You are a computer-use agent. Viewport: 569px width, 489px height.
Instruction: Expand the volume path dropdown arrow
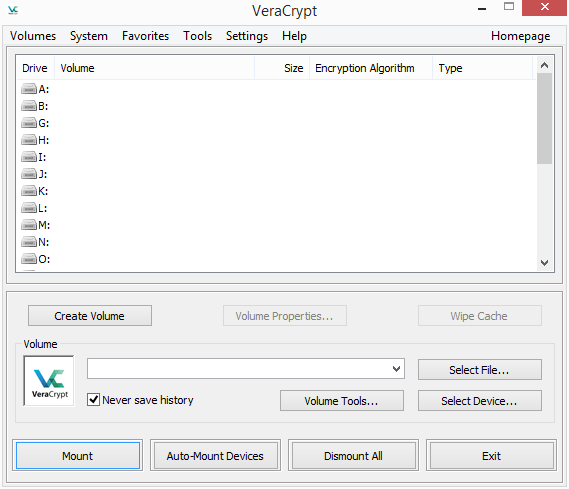396,369
